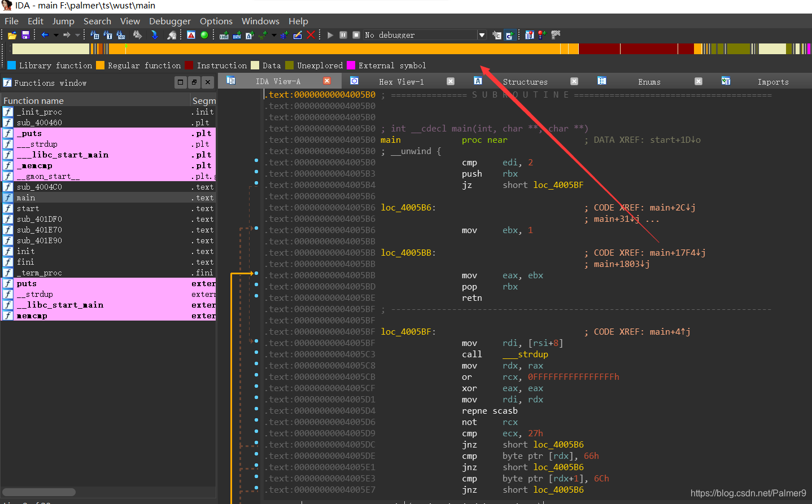The image size is (812, 504).
Task: Jump back with the blue left arrow
Action: 45,35
